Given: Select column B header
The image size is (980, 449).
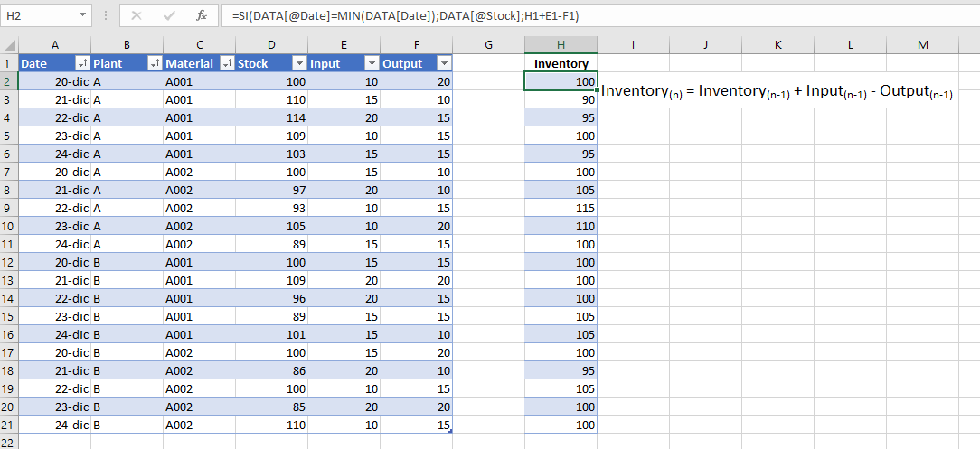Looking at the screenshot, I should (x=127, y=45).
